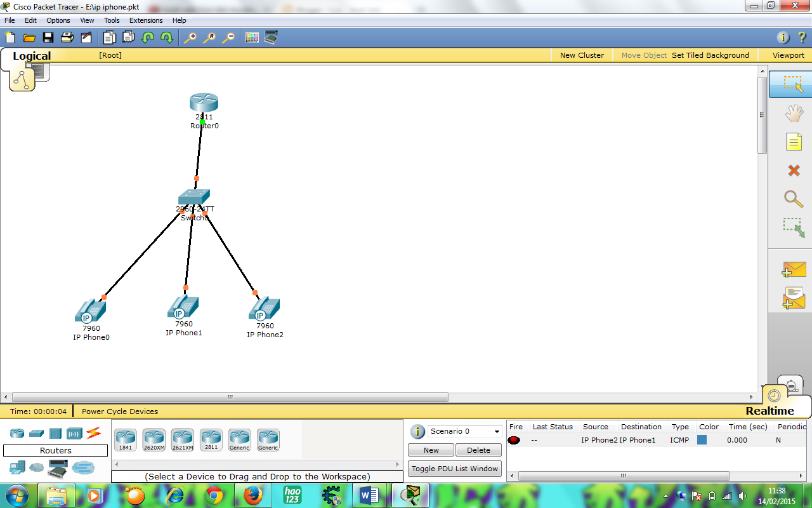The height and width of the screenshot is (508, 812).
Task: Open the Custom Devices Dialog icon
Action: coord(271,37)
